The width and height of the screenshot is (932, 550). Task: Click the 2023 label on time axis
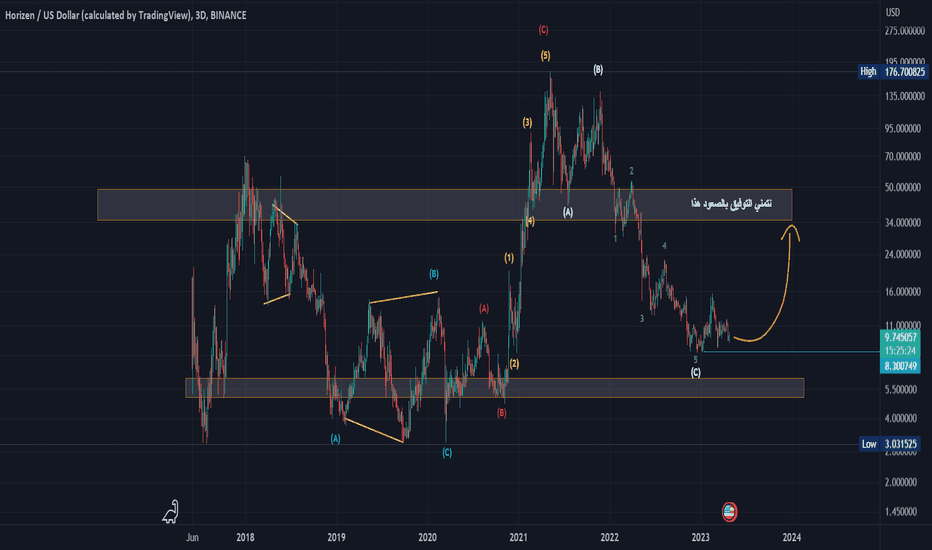[x=701, y=538]
